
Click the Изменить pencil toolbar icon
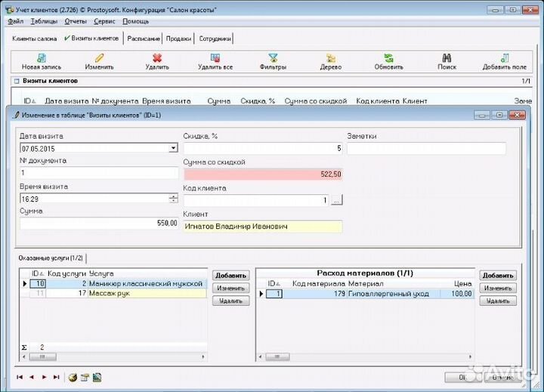click(x=99, y=58)
